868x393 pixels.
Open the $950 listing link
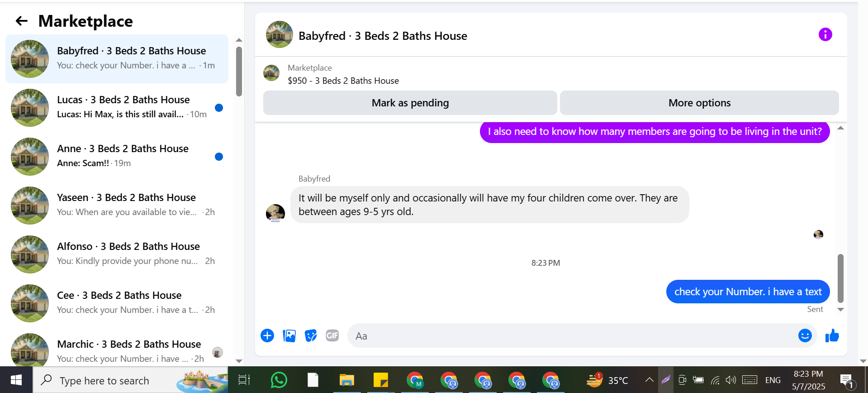coord(343,81)
